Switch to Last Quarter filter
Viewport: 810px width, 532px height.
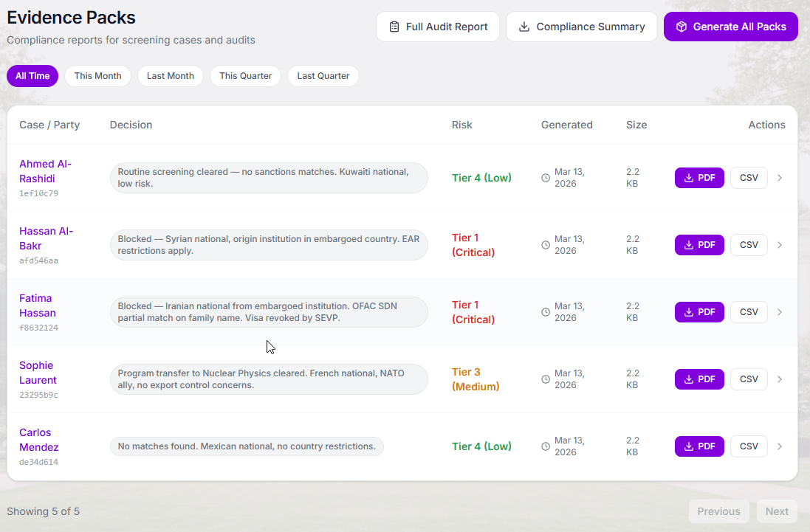click(x=323, y=76)
